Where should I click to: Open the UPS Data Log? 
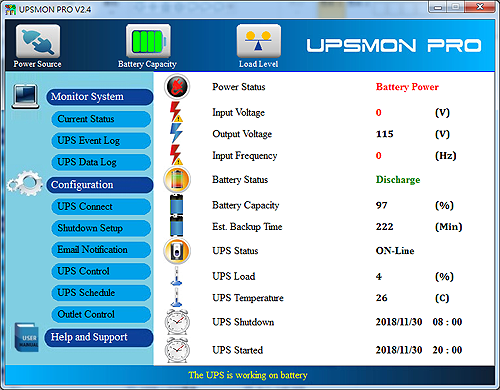101,162
